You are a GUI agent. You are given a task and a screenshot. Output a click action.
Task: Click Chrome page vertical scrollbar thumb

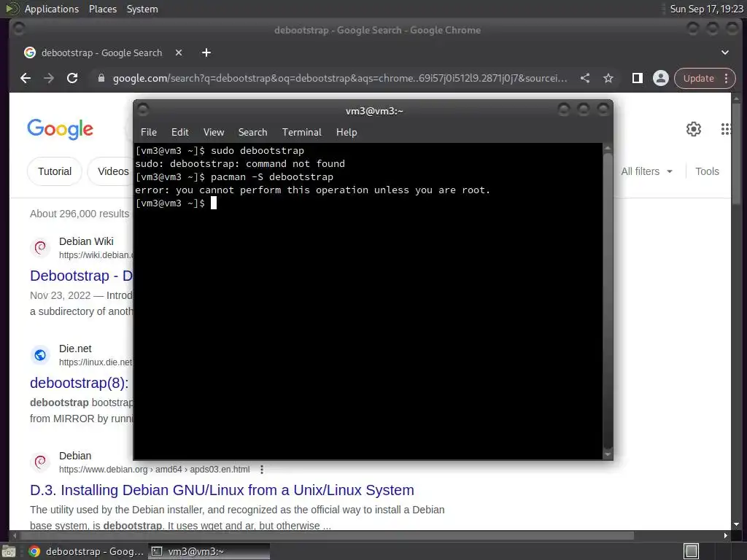click(737, 155)
